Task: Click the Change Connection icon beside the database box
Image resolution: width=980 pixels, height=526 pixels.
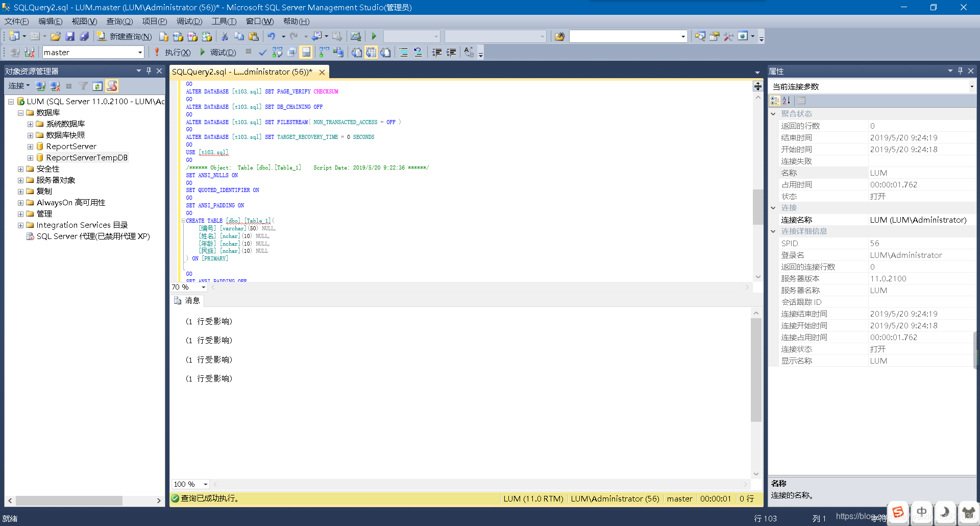Action: [x=29, y=52]
